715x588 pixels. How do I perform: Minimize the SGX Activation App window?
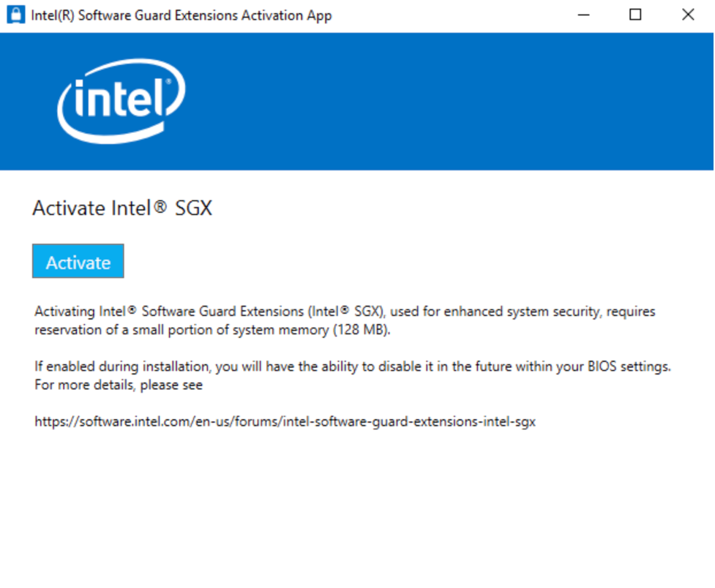pos(584,15)
